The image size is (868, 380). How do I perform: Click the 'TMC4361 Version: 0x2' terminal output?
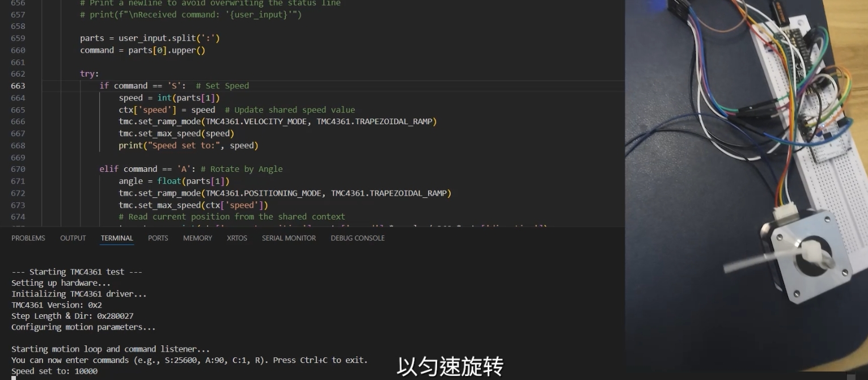click(x=57, y=305)
